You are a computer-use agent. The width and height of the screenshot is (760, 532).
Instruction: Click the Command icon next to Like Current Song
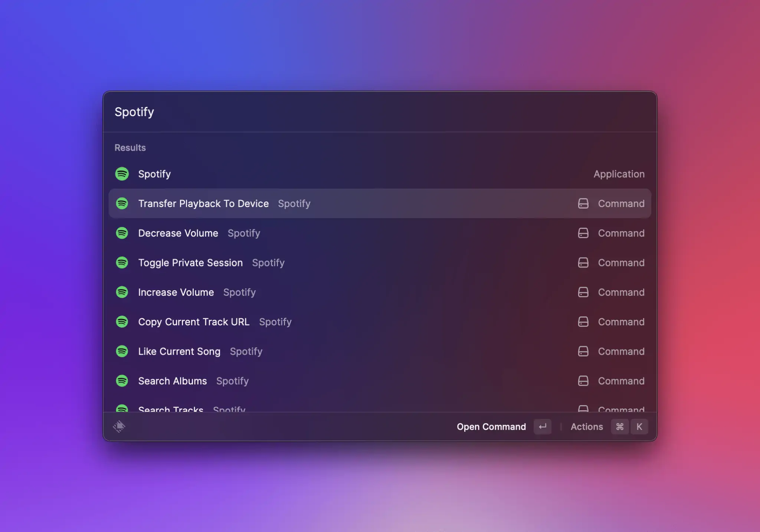pos(583,351)
